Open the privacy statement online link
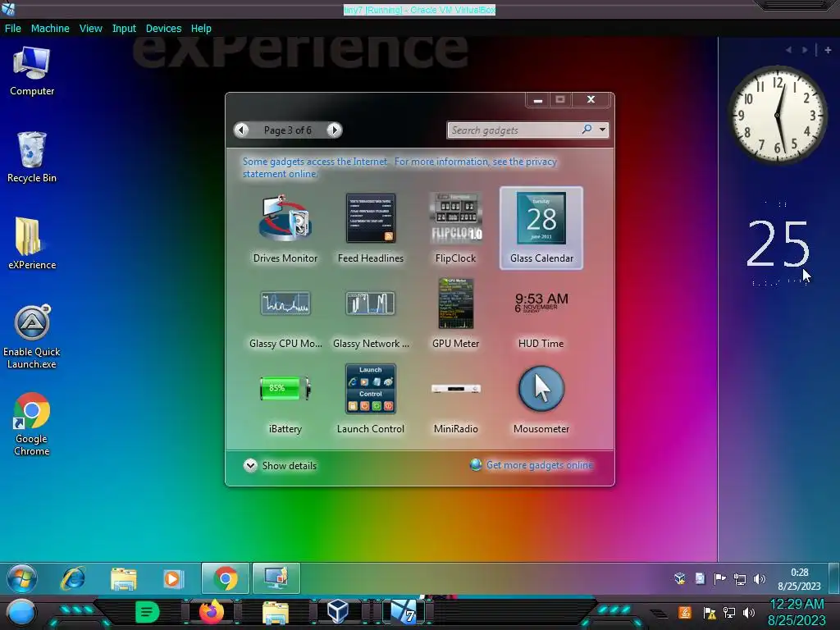840x630 pixels. (x=399, y=167)
